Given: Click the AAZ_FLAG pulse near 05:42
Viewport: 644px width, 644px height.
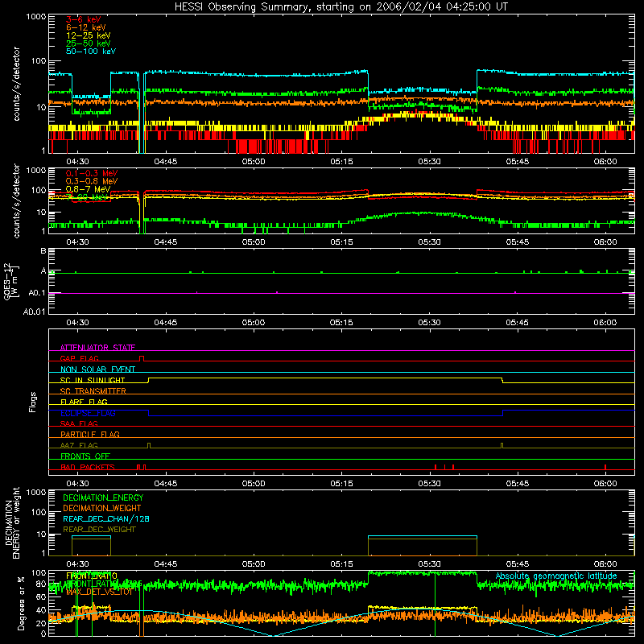Looking at the screenshot, I should 502,446.
